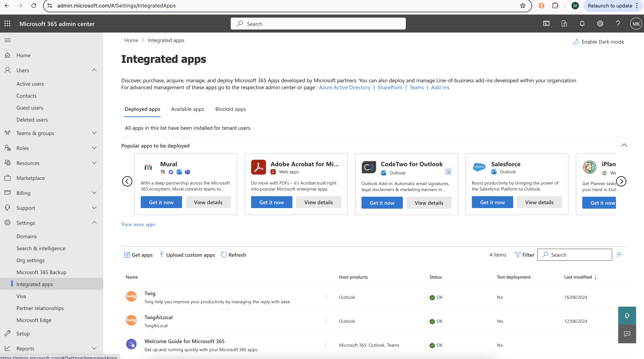The height and width of the screenshot is (359, 644).
Task: Click the help question mark icon
Action: coord(618,24)
